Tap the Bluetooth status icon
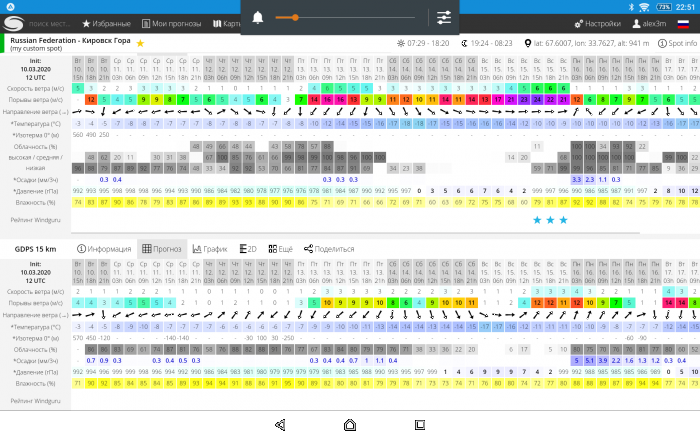700x437 pixels. coord(631,7)
